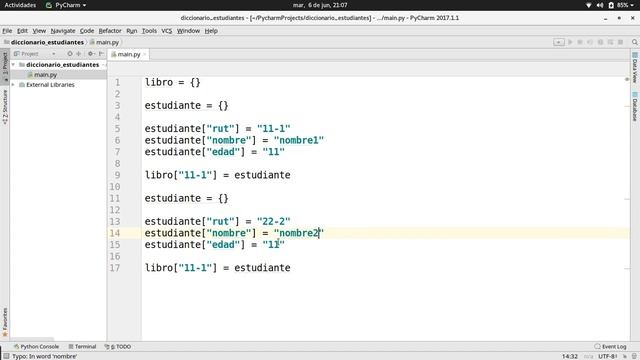The height and width of the screenshot is (360, 640).
Task: Click the scroll from source icon
Action: click(x=70, y=53)
